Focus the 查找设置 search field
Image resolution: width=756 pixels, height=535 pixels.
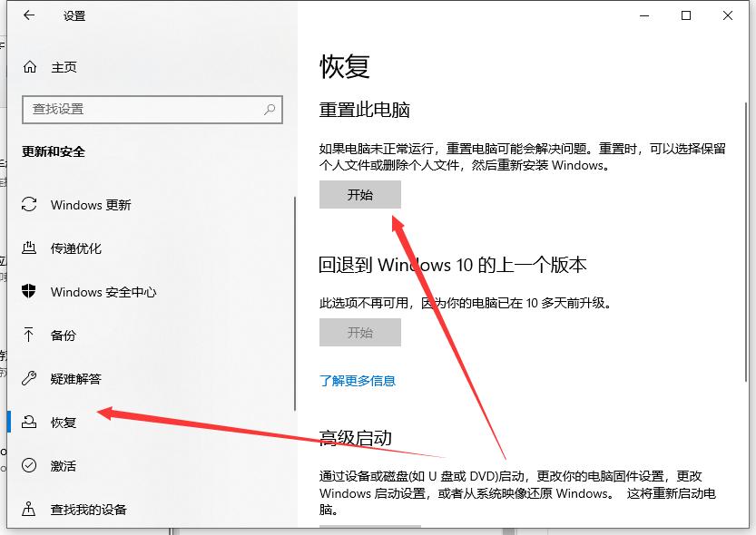[152, 110]
